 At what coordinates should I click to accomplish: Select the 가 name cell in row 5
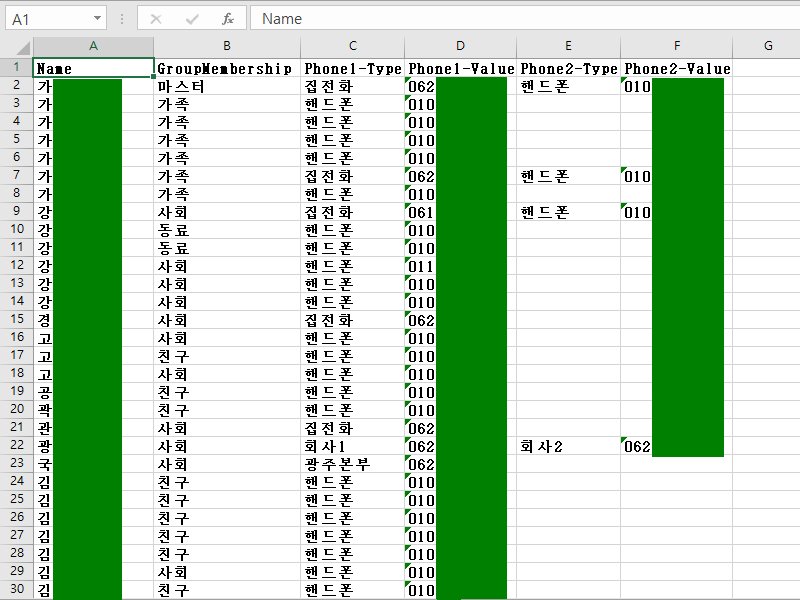click(x=93, y=140)
